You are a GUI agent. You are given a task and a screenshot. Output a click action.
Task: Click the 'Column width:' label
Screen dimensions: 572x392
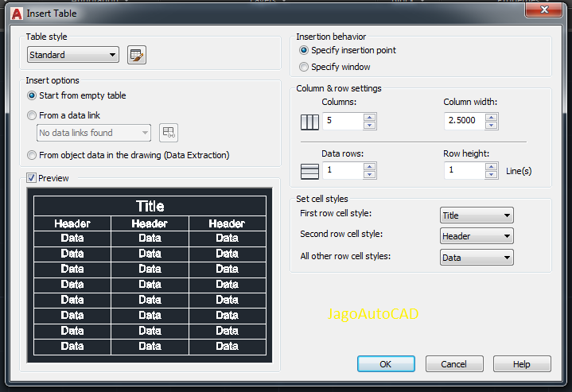point(470,102)
